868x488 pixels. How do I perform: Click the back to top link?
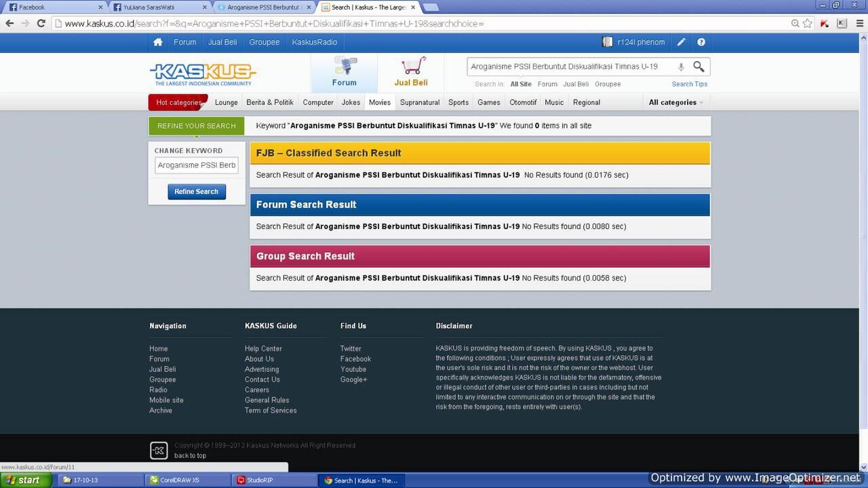point(190,455)
